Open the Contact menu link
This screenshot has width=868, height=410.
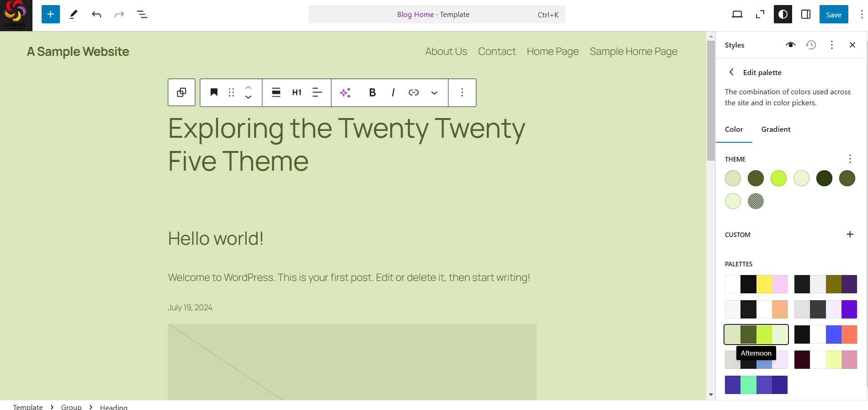(497, 52)
